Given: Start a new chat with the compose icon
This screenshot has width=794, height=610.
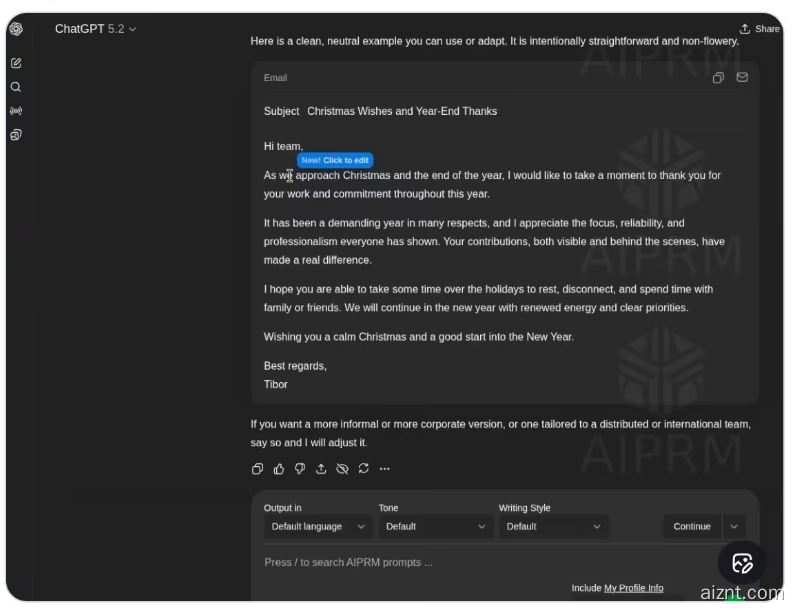Looking at the screenshot, I should (x=16, y=63).
